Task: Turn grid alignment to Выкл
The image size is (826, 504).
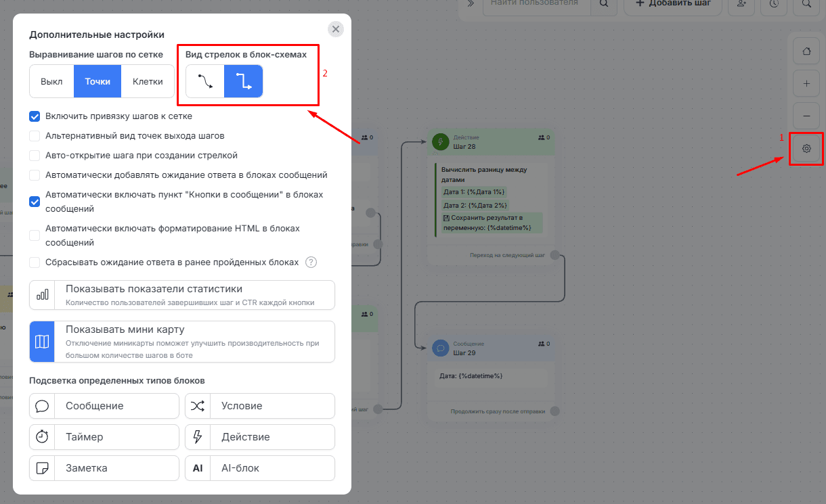Action: click(x=51, y=82)
